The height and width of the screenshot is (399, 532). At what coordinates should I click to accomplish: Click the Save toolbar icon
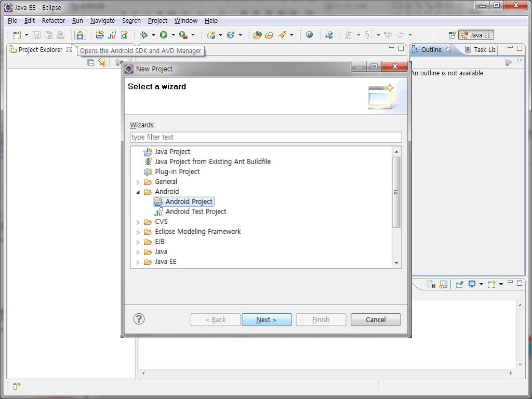[x=37, y=35]
